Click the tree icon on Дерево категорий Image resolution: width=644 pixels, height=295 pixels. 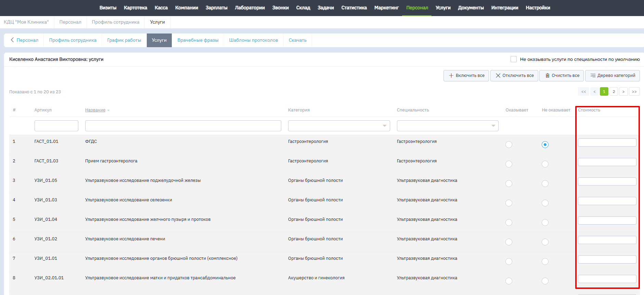[x=593, y=76]
